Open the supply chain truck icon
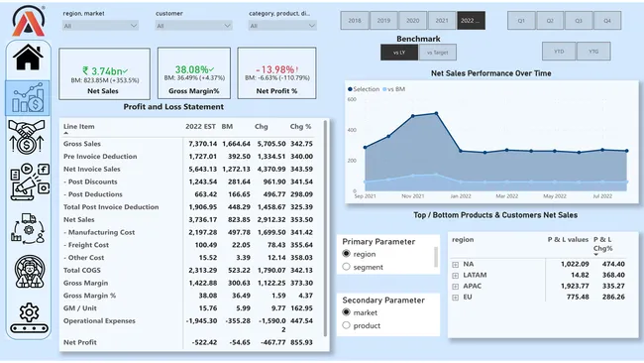 coord(28,228)
